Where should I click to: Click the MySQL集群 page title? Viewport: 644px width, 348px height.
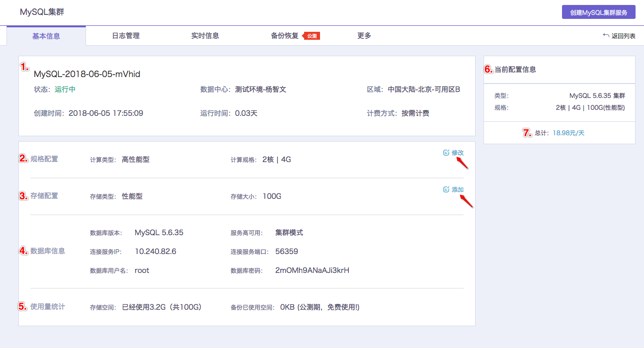tap(42, 12)
